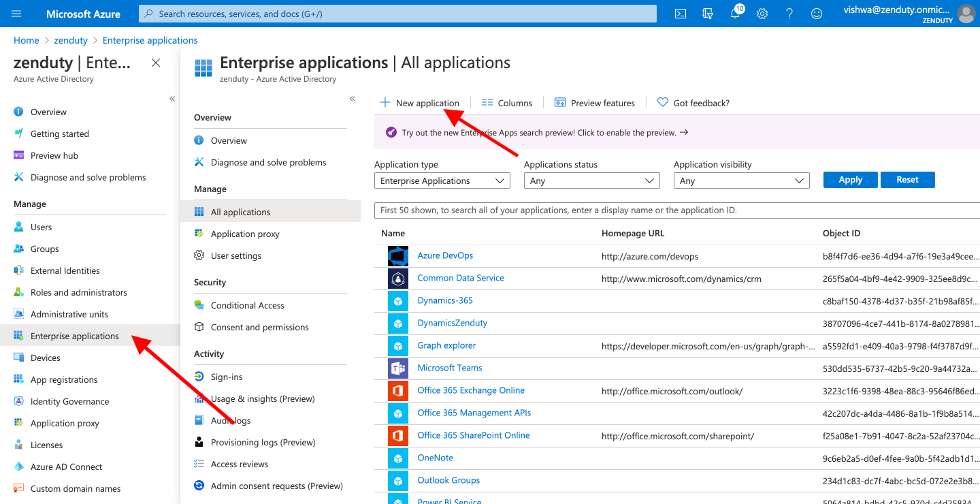Click the Apply filter button
This screenshot has height=504, width=980.
click(x=851, y=180)
